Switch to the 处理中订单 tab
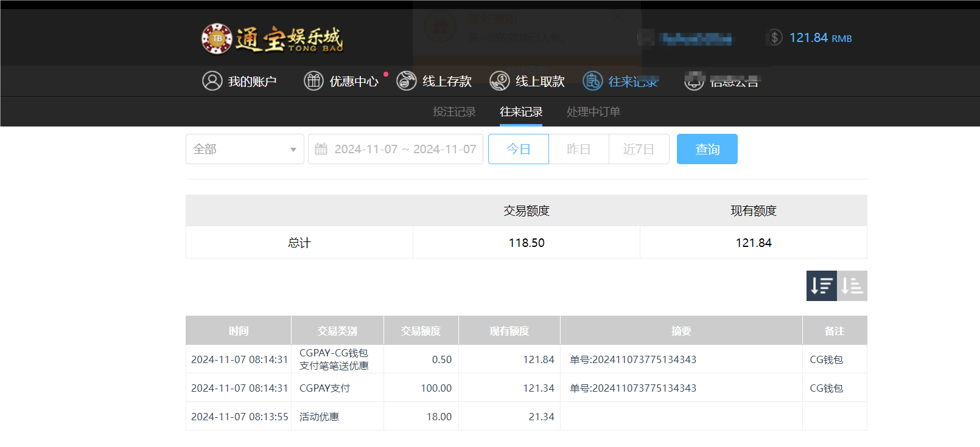980x447 pixels. (x=593, y=112)
